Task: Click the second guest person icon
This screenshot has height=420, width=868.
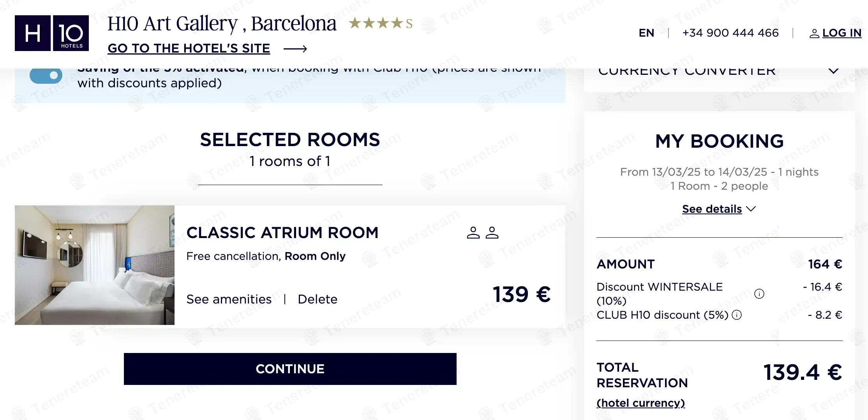Action: pos(492,233)
